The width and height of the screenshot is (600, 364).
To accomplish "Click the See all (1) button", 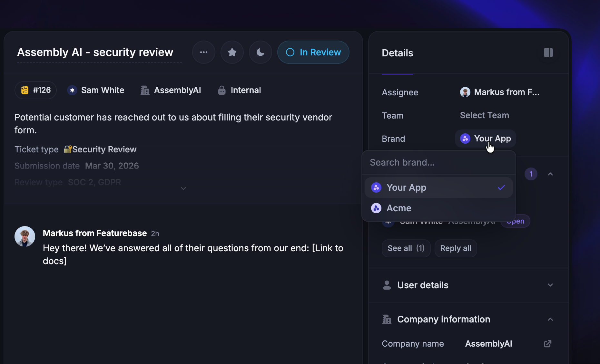I will click(x=406, y=248).
